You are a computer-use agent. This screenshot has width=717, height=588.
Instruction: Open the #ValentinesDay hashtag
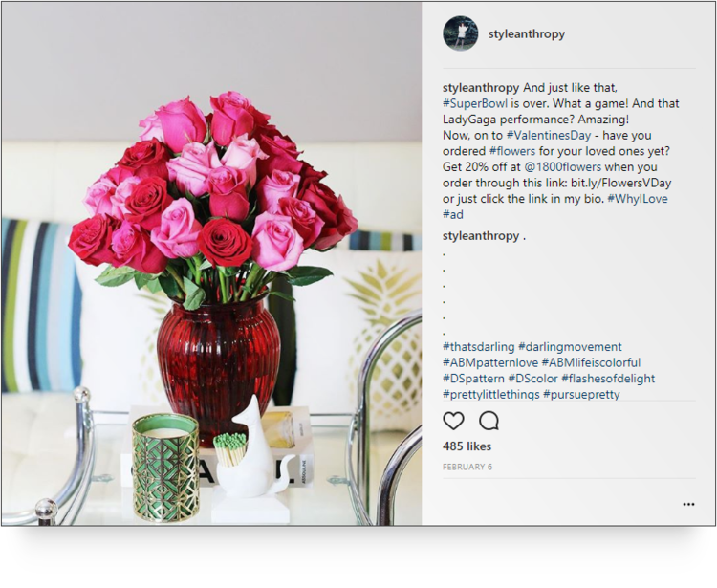pos(549,136)
